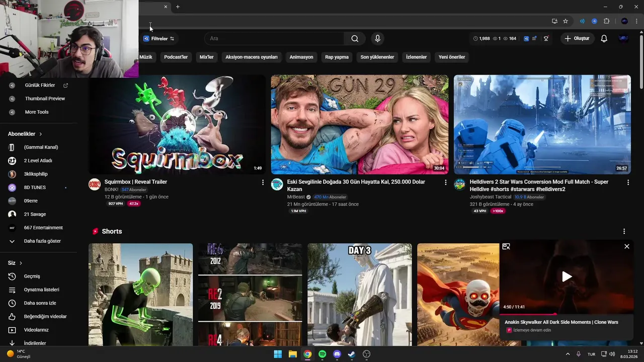644x362 pixels.
Task: Click the YouTube search input field
Action: pos(274,39)
